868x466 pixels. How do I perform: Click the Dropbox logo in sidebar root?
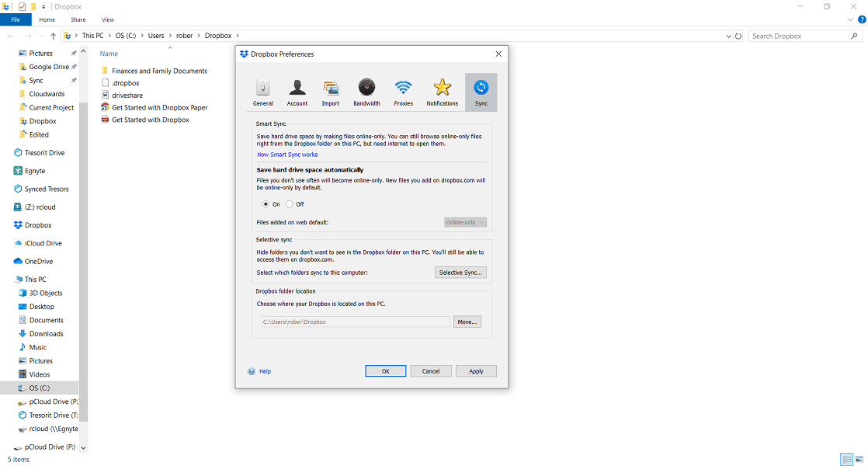18,225
